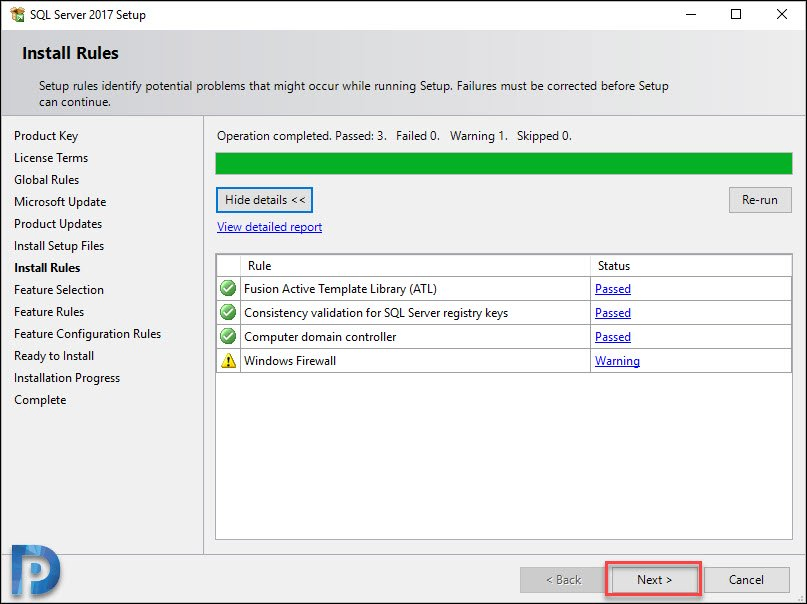Click the SQL Server Setup title bar icon
This screenshot has height=604, width=807.
tap(17, 14)
